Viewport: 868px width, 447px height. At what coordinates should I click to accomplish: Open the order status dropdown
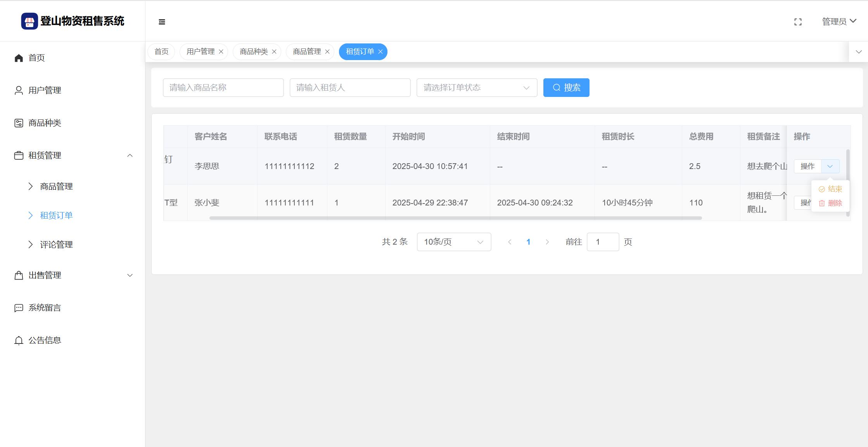pos(477,88)
